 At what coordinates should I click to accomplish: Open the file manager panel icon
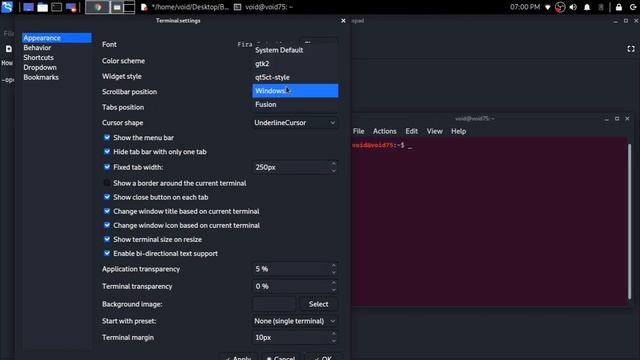click(42, 7)
